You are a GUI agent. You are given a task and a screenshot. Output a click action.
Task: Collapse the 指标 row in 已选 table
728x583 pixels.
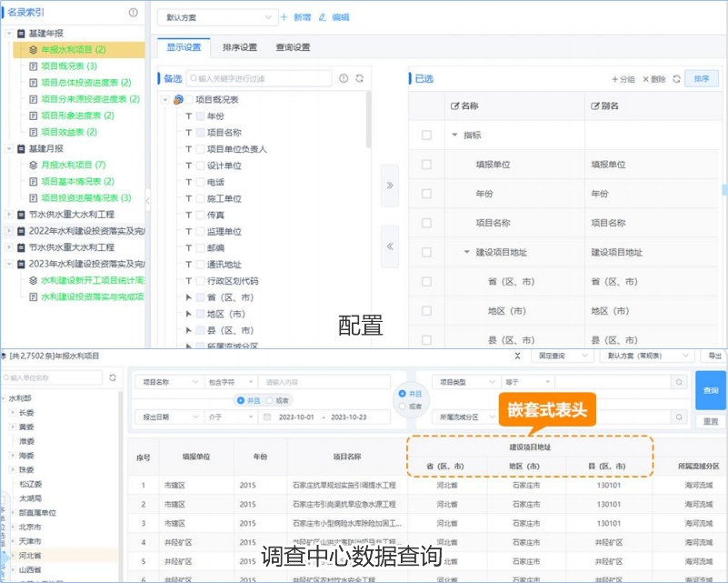[454, 136]
